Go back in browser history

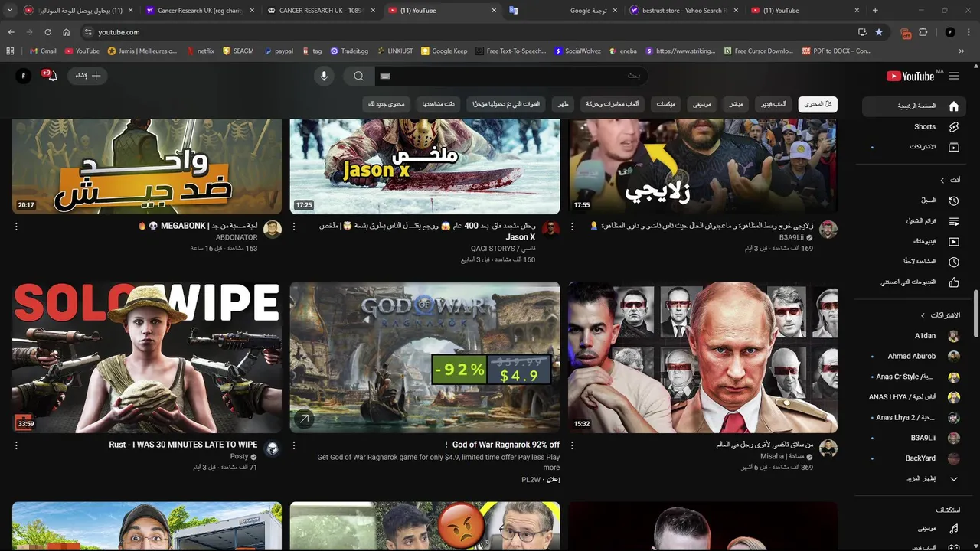coord(11,32)
